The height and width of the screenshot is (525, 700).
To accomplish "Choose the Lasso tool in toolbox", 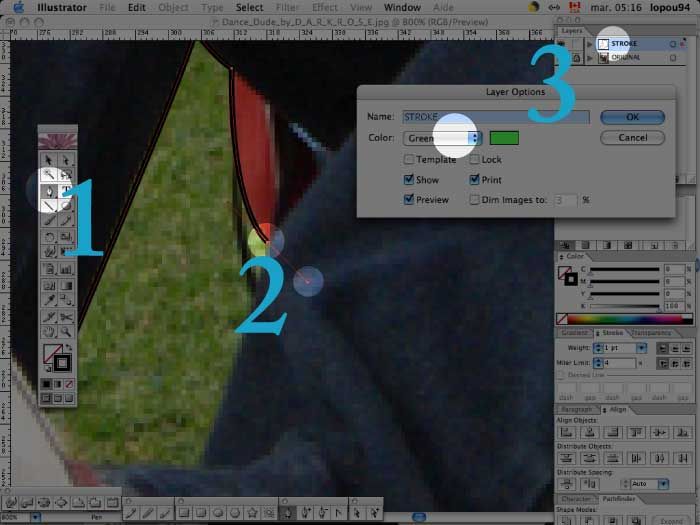I will coord(66,175).
